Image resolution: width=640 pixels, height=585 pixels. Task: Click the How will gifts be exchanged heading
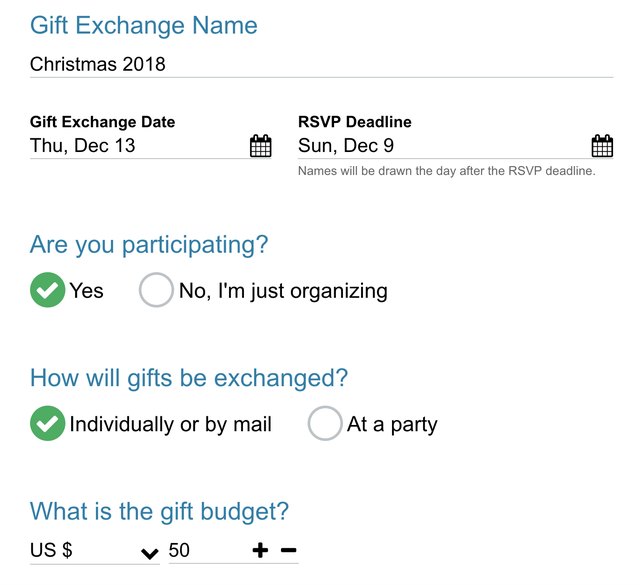(189, 378)
